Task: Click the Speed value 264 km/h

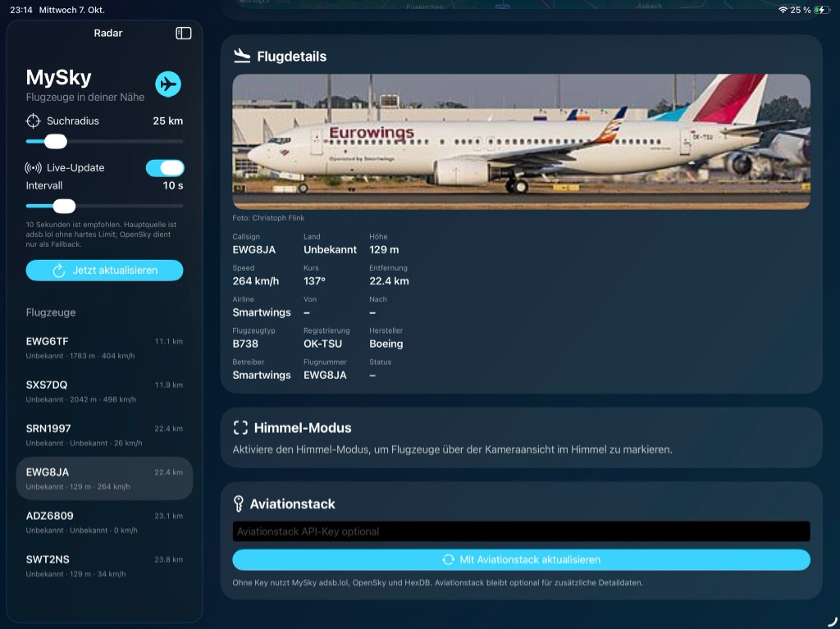Action: [256, 280]
